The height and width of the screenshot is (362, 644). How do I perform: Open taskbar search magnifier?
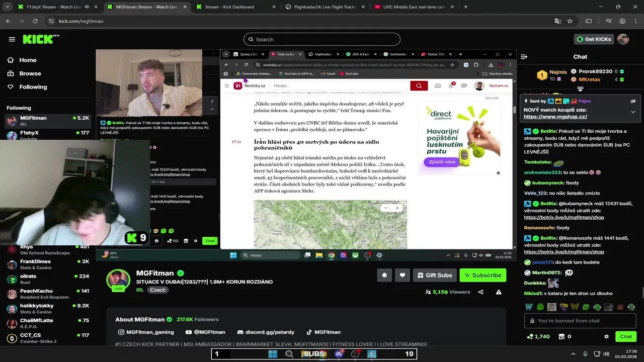pos(289,354)
